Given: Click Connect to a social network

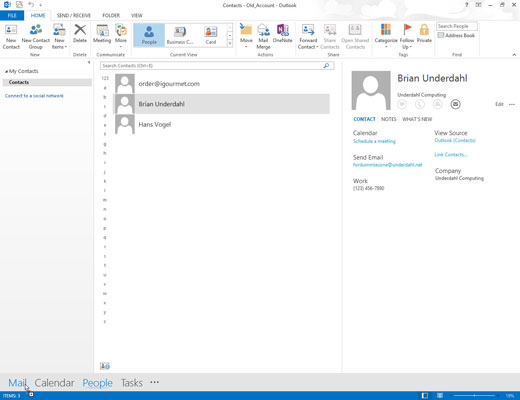Looking at the screenshot, I should pyautogui.click(x=34, y=96).
